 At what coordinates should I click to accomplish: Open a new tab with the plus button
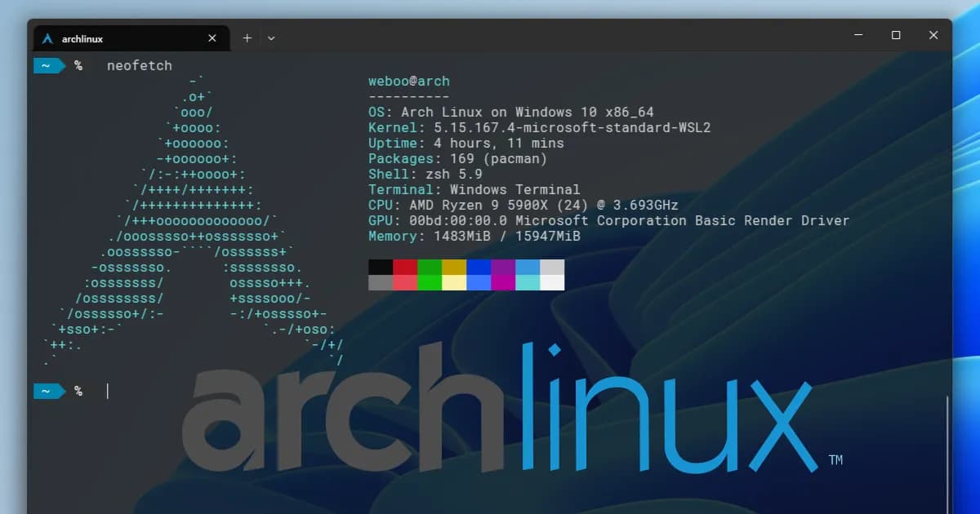click(247, 38)
